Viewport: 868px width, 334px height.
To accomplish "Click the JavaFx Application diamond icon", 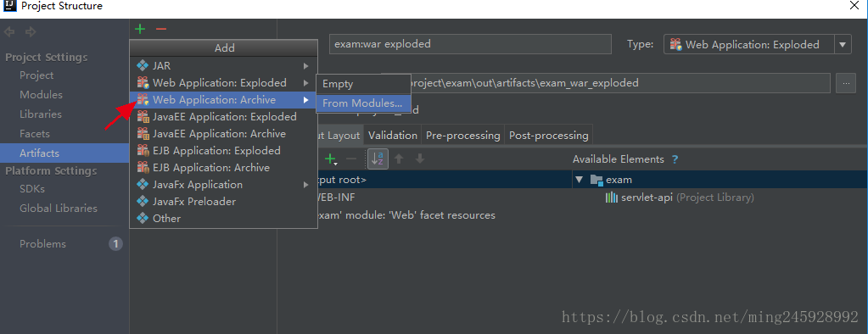I will pos(143,184).
